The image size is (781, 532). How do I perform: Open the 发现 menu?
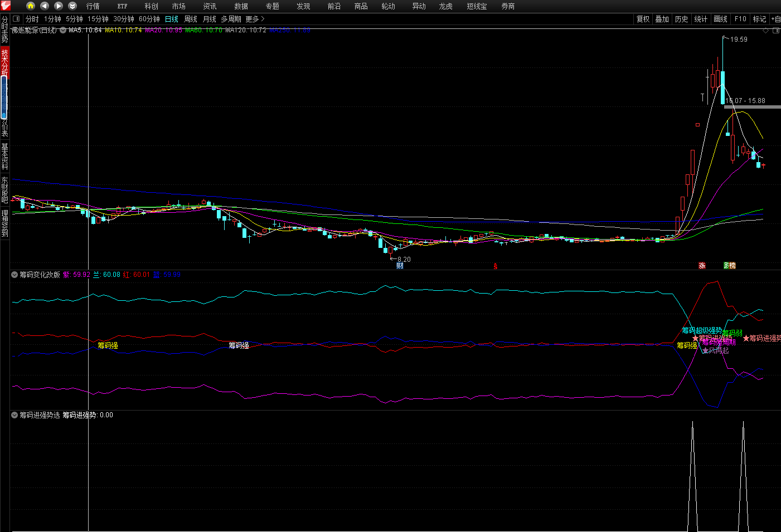pyautogui.click(x=303, y=6)
